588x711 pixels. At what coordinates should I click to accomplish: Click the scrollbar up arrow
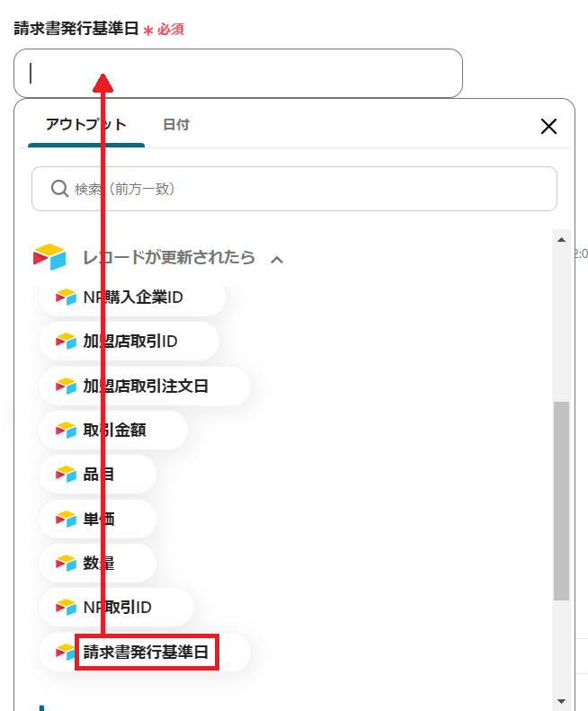pyautogui.click(x=561, y=239)
